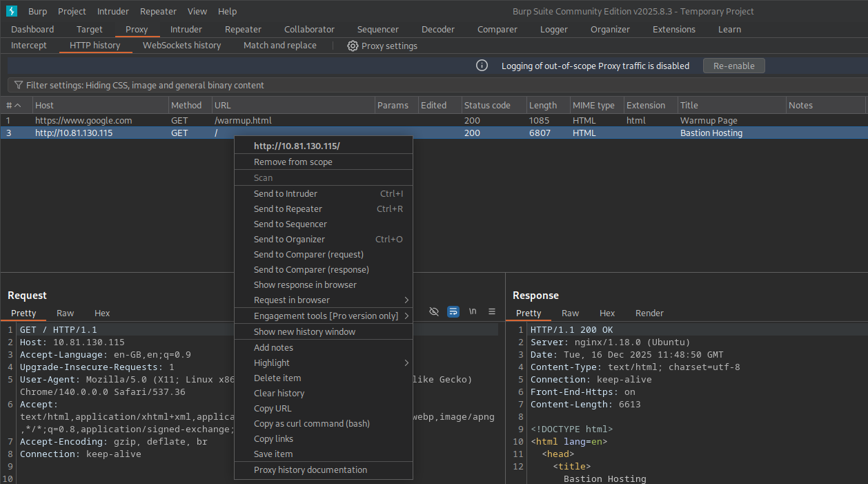Expand the Highlight submenu
The height and width of the screenshot is (484, 868).
coord(272,362)
